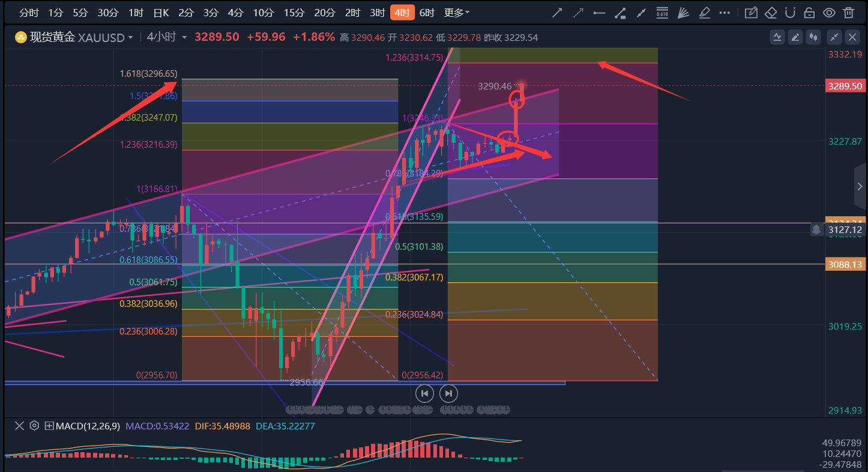Select the solid arrow line drawing tool

(557, 13)
